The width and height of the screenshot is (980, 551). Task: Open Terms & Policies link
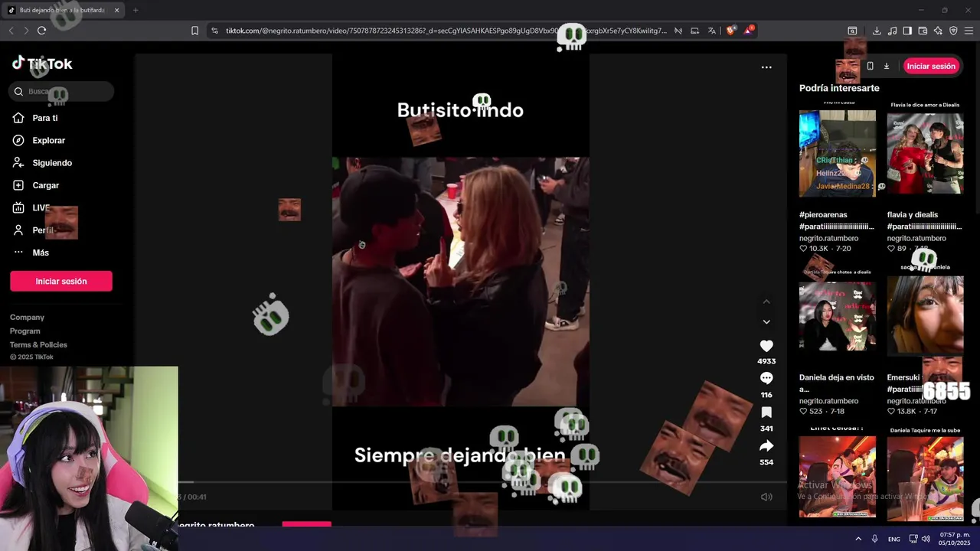pyautogui.click(x=38, y=344)
